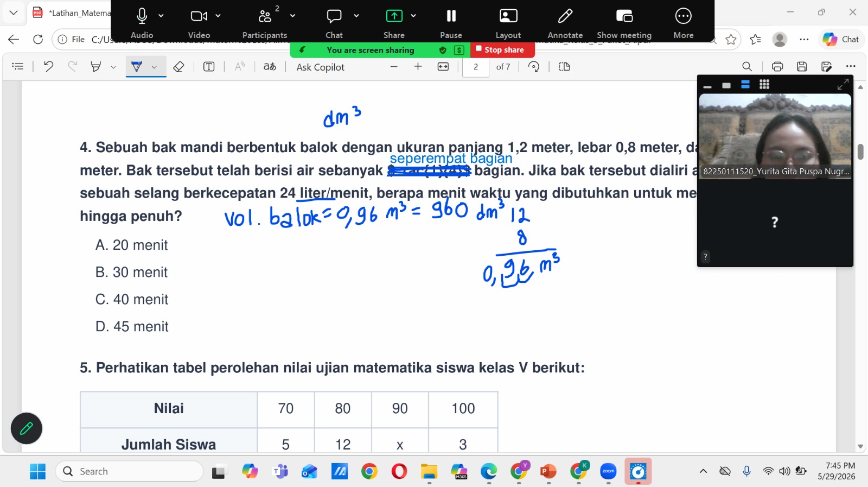Screen dimensions: 868x487
Task: Open the Windows Start menu
Action: pyautogui.click(x=38, y=471)
